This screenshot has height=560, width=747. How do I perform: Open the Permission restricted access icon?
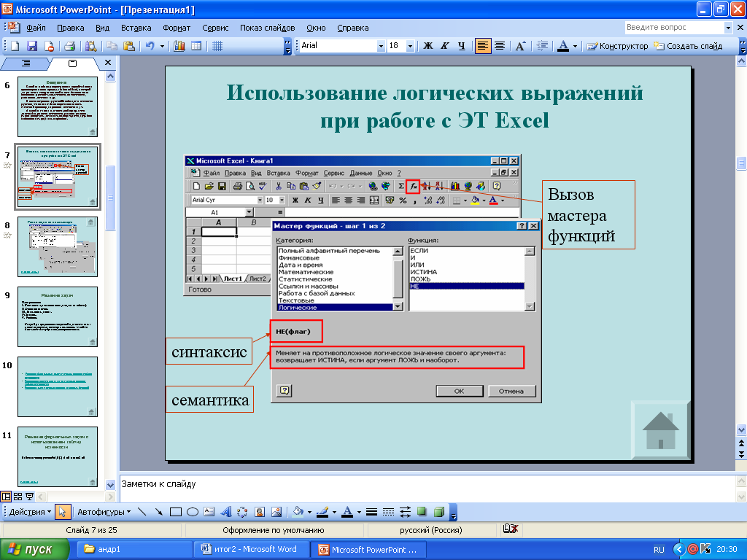click(x=49, y=46)
